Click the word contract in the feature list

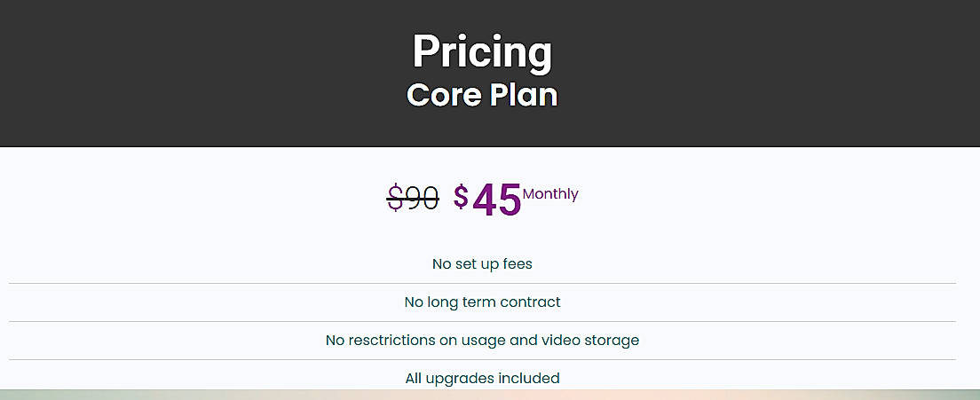tap(530, 302)
